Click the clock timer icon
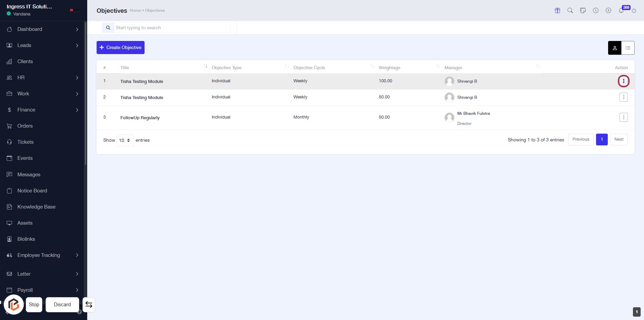 [595, 10]
